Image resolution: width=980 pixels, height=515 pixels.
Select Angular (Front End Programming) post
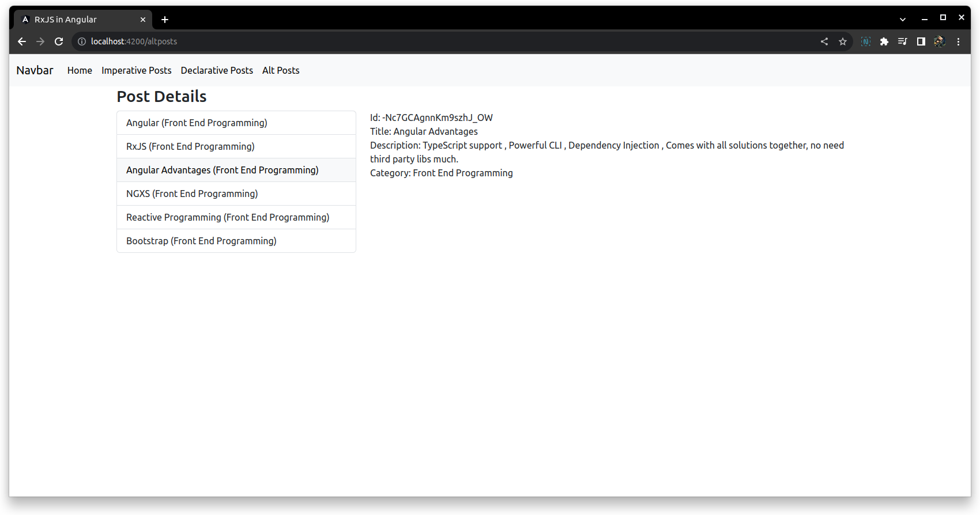tap(236, 123)
